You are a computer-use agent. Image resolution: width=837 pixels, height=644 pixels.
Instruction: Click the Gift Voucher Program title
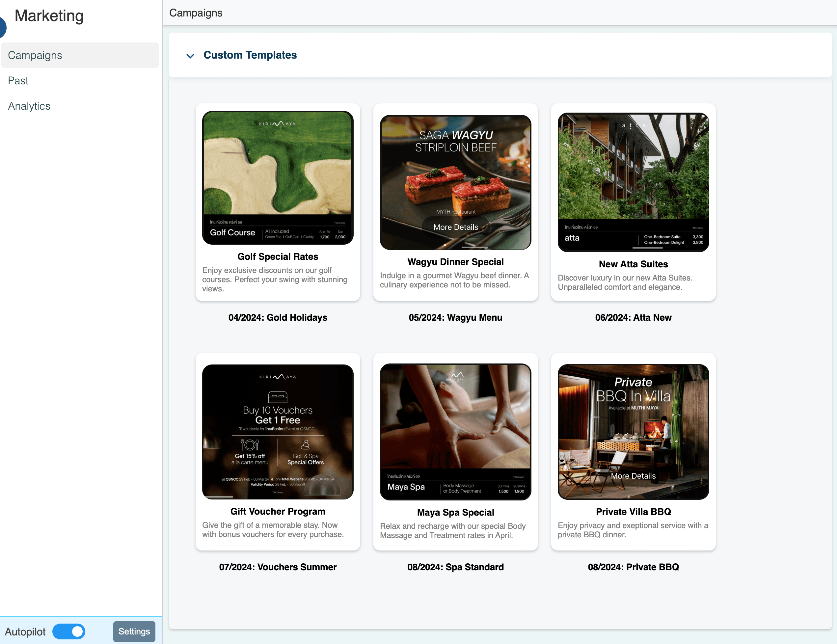278,511
